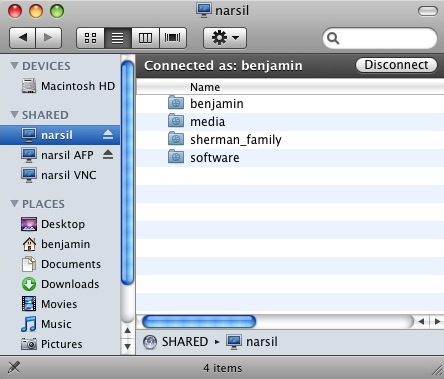This screenshot has width=444, height=379.
Task: Click the Desktop sidebar icon
Action: click(29, 224)
